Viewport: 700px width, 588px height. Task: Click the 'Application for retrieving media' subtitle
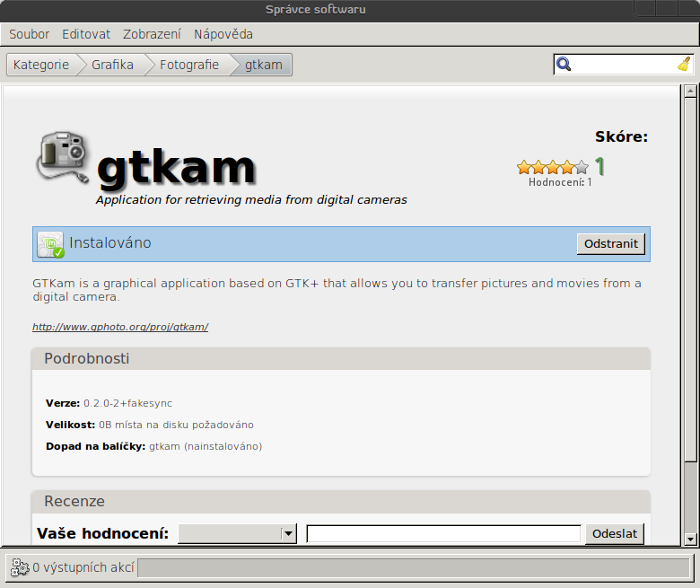tap(251, 199)
